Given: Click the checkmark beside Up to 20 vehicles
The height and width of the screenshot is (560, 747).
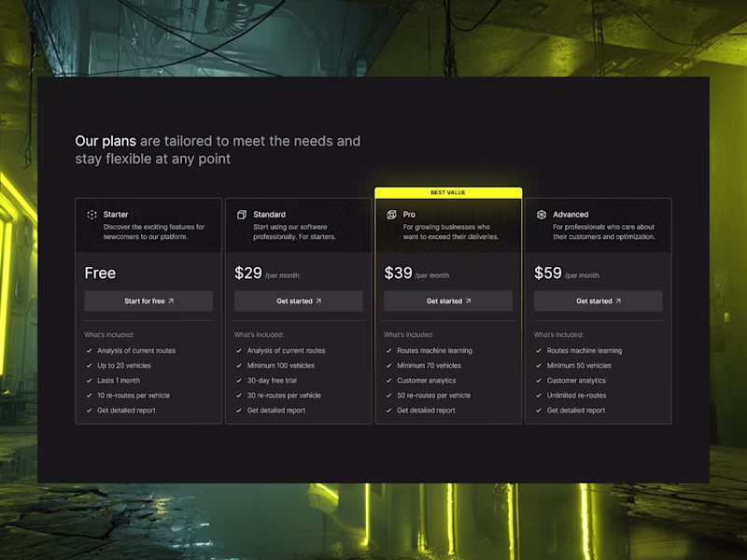Looking at the screenshot, I should point(89,366).
